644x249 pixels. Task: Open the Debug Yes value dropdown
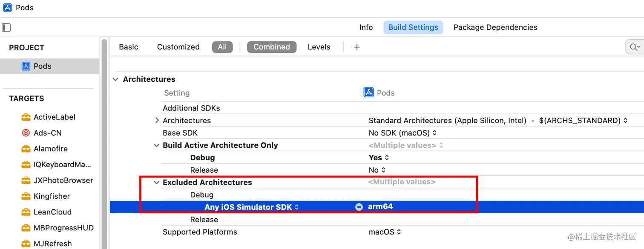pyautogui.click(x=379, y=157)
